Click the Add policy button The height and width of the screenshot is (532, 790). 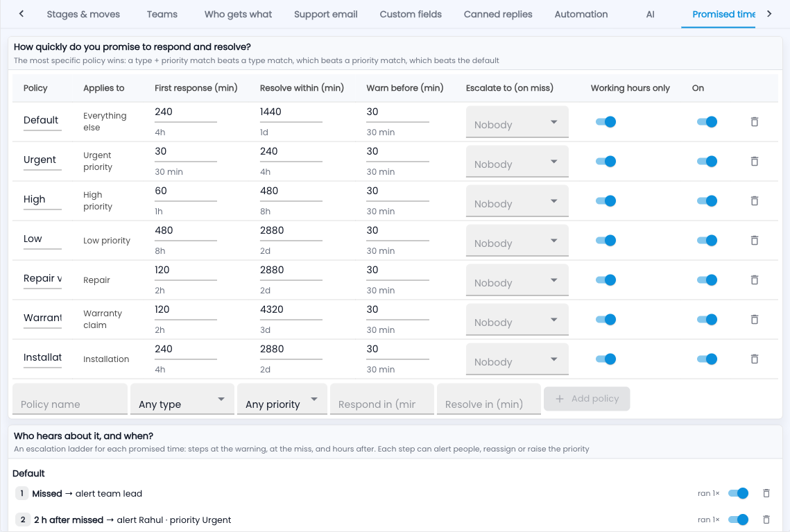(587, 399)
